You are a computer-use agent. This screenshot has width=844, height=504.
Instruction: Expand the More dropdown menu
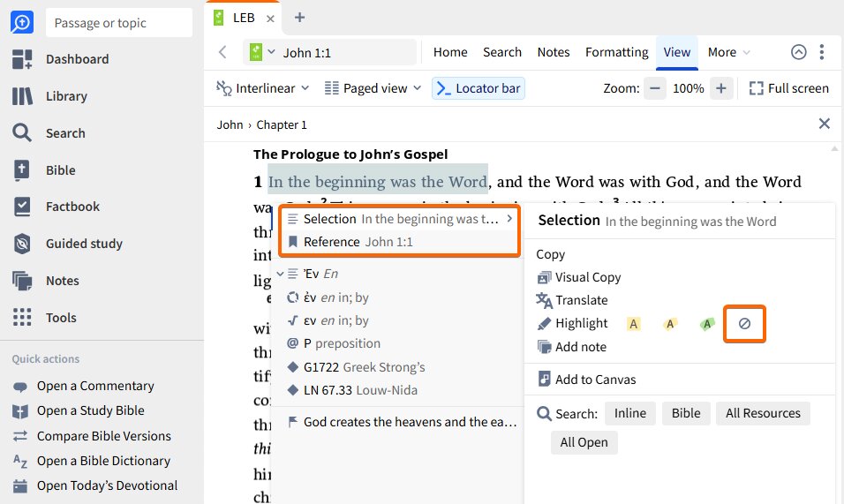[x=728, y=52]
